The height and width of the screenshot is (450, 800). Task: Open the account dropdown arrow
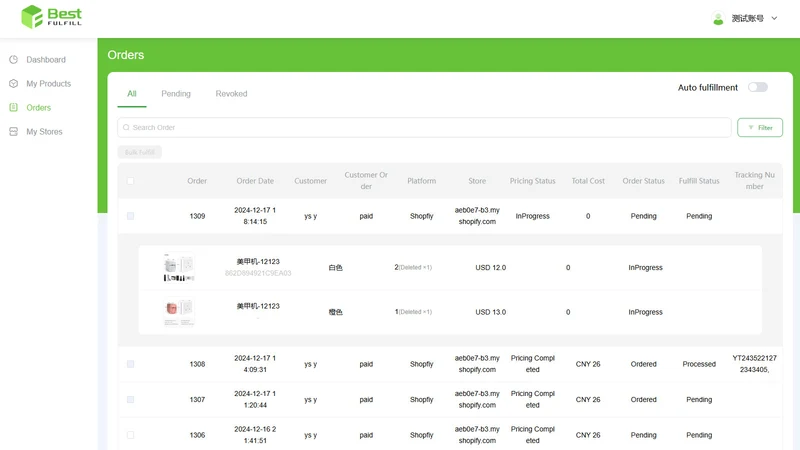[x=774, y=18]
